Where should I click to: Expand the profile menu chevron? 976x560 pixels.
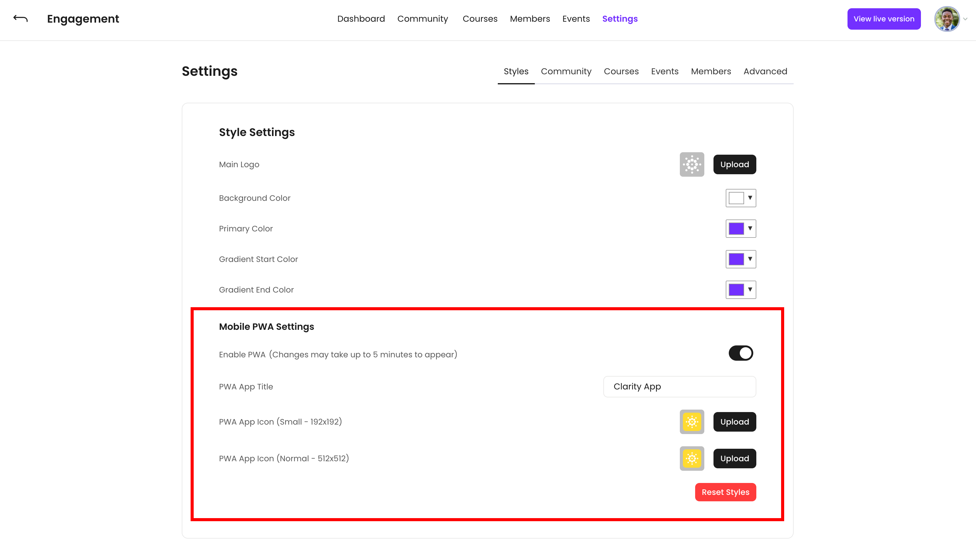(965, 18)
